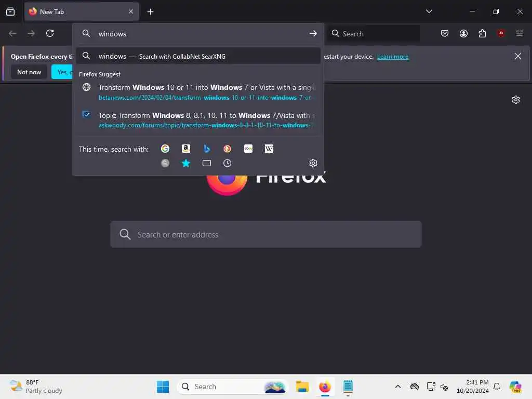Search open Tabs using the tab icon
Viewport: 532px width, 399px height.
(x=207, y=163)
